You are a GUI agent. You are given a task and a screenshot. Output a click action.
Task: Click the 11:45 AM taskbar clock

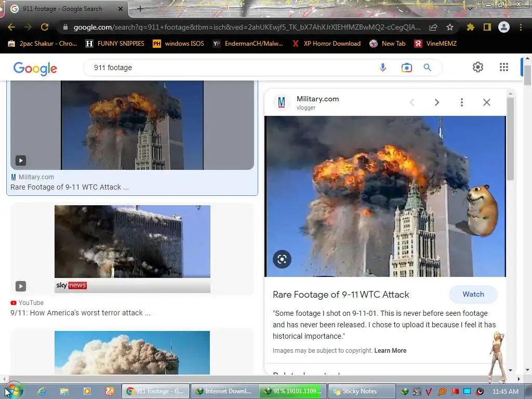click(505, 392)
